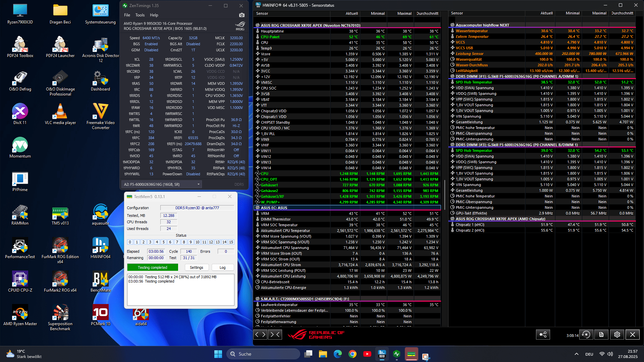This screenshot has width=644, height=362.
Task: Open HWiNFO sensor settings gear
Action: point(617,335)
